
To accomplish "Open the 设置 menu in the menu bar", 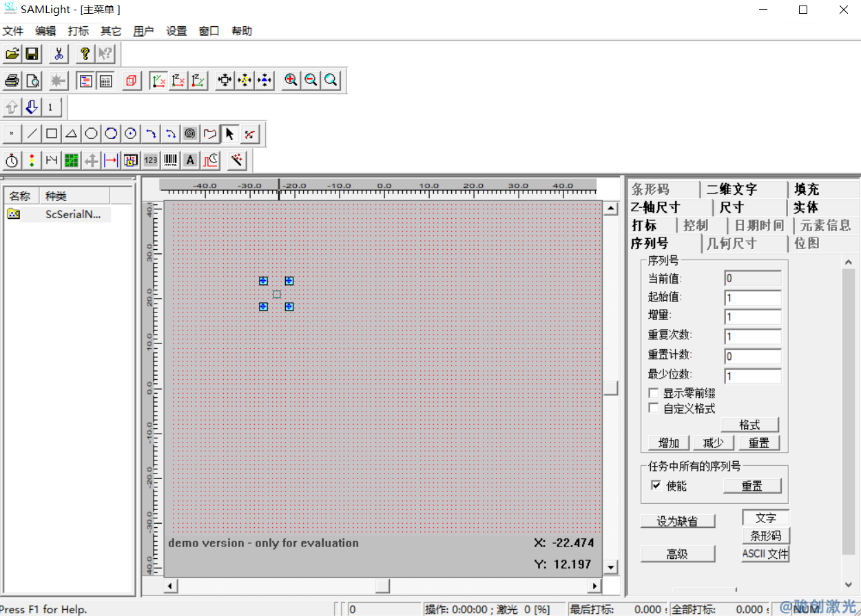I will (x=176, y=31).
